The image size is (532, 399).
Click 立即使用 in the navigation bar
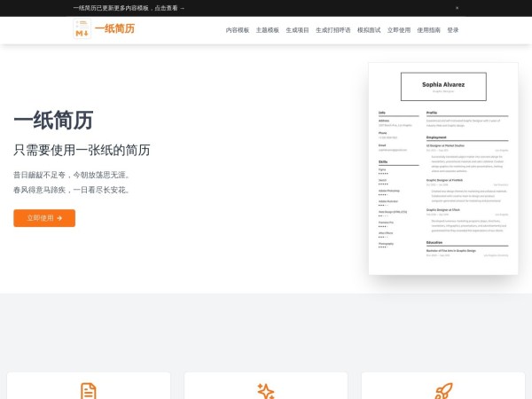399,30
